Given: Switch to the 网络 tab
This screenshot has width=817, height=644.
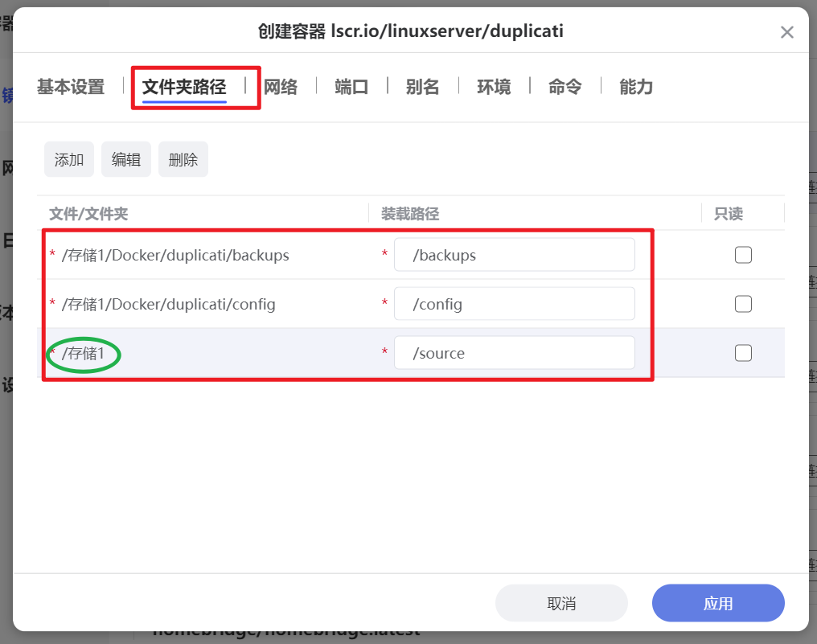Looking at the screenshot, I should 280,87.
